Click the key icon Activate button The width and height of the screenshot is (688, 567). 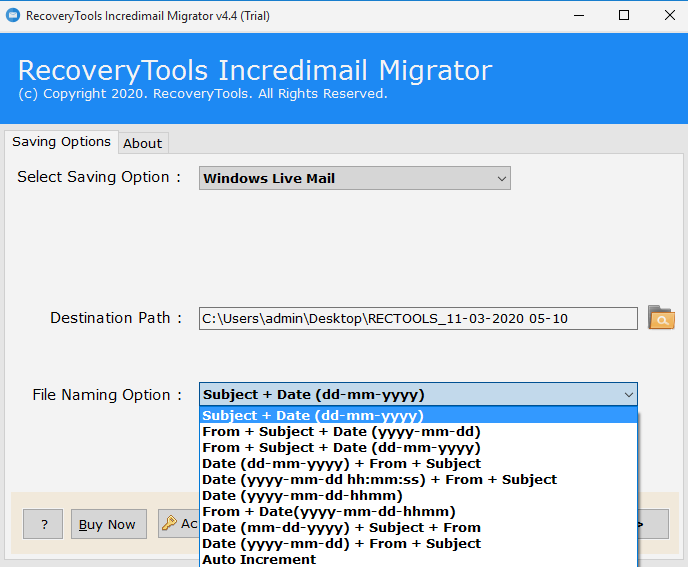click(177, 524)
